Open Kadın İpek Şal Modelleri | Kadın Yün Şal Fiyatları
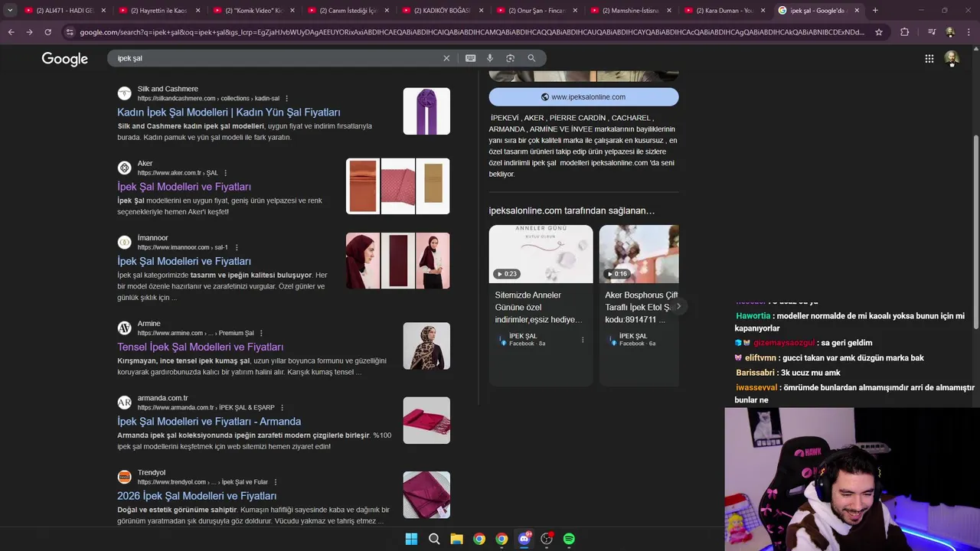980x551 pixels. click(x=229, y=112)
